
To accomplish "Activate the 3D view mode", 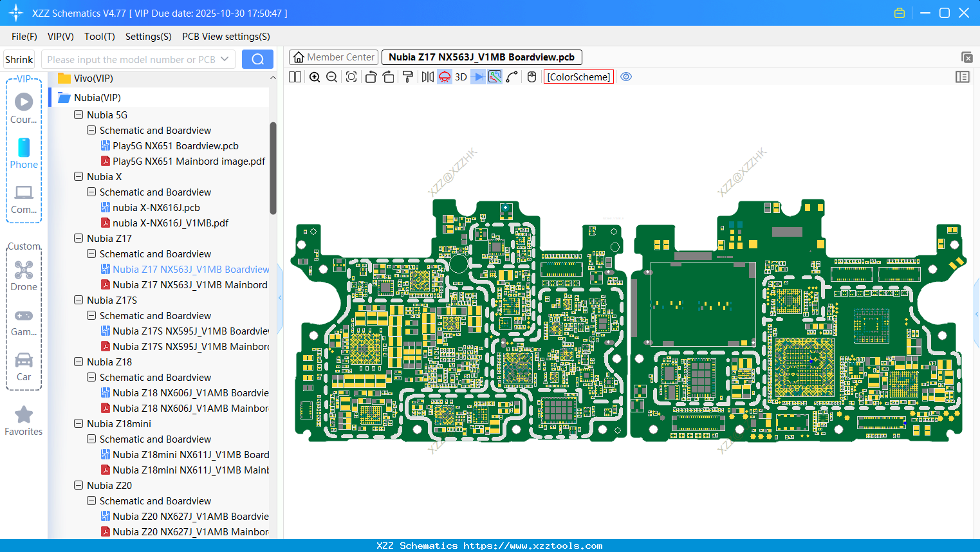I will coord(460,77).
